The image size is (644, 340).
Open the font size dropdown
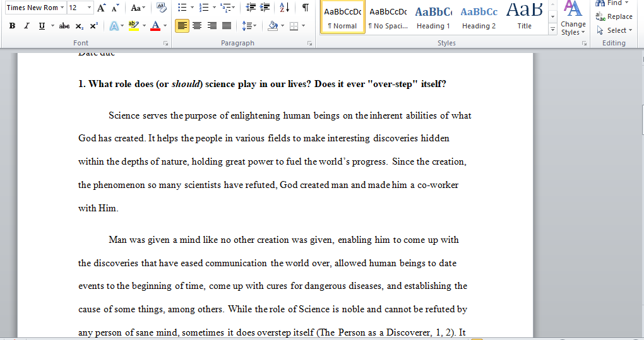90,8
